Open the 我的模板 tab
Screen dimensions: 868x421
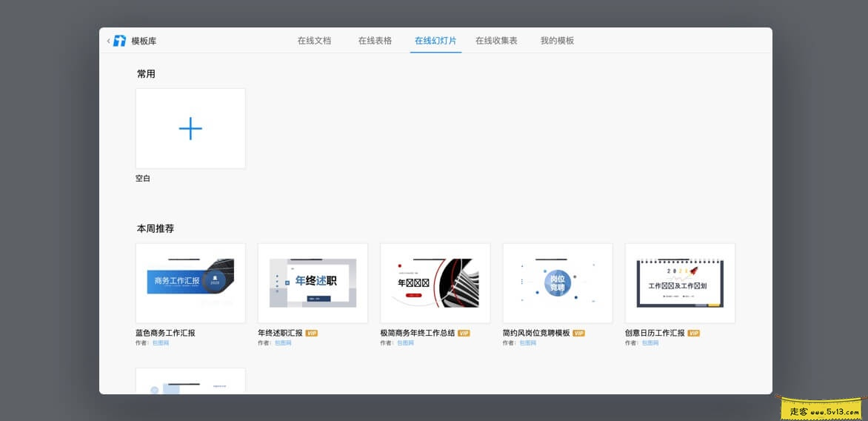(x=557, y=41)
